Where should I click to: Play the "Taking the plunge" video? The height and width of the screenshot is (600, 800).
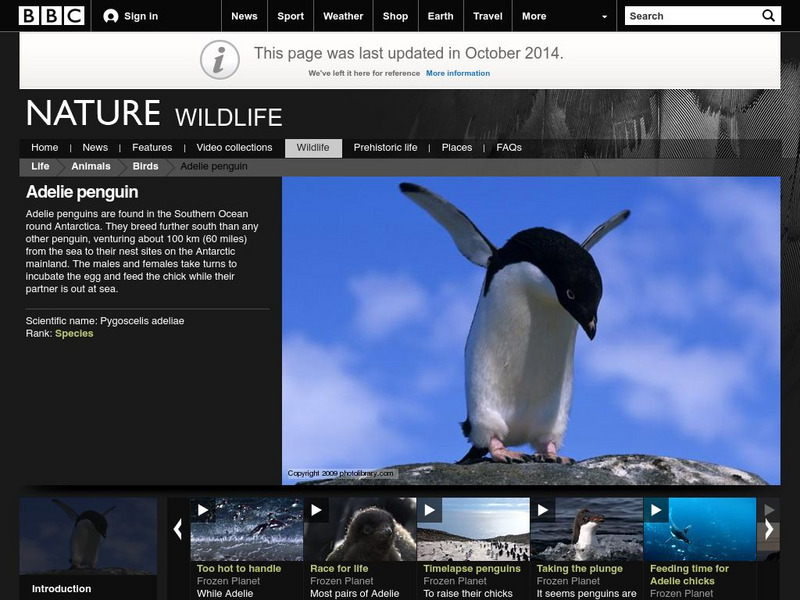click(544, 512)
